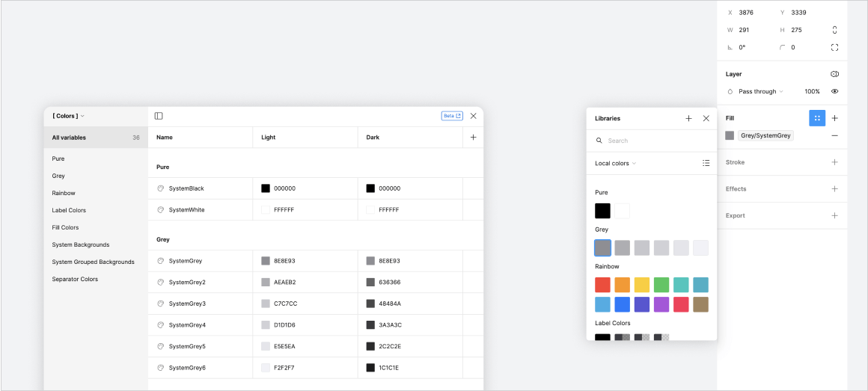Select the Rainbow group in variables sidebar
Screen dimensions: 868x391
click(64, 193)
